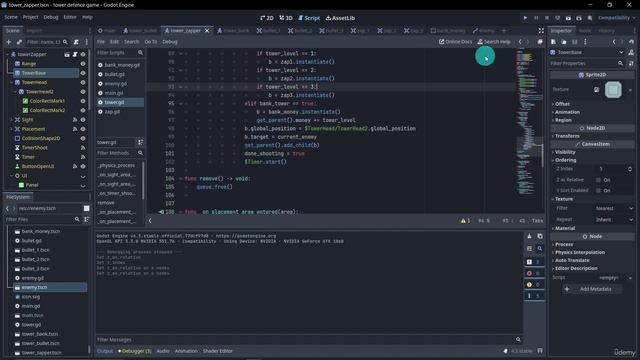Expand the Sight node children

tap(11, 120)
